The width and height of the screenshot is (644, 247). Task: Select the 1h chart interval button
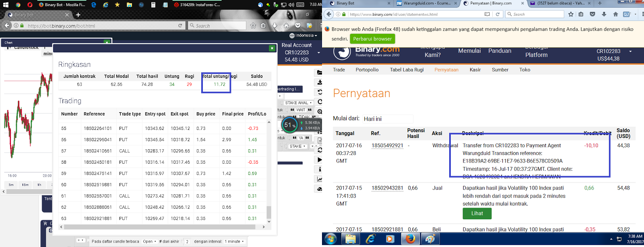click(x=39, y=185)
